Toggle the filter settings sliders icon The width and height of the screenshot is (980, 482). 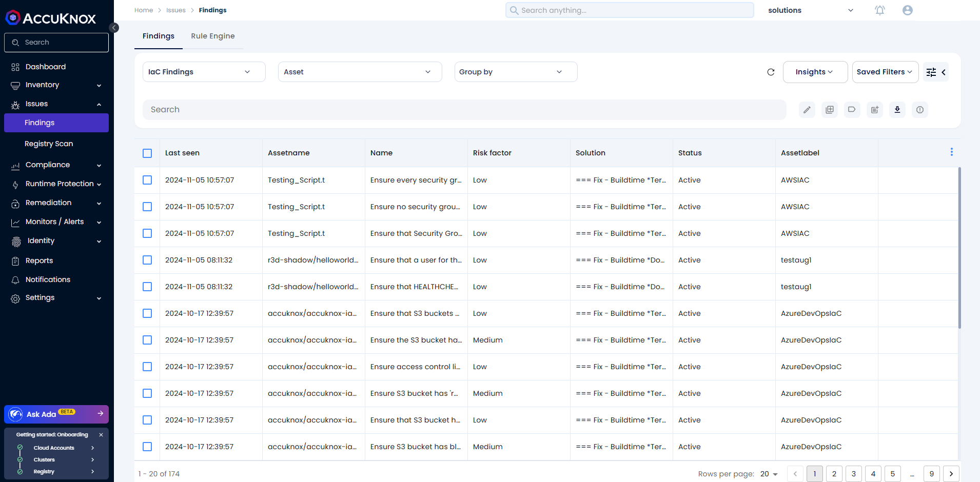coord(931,72)
